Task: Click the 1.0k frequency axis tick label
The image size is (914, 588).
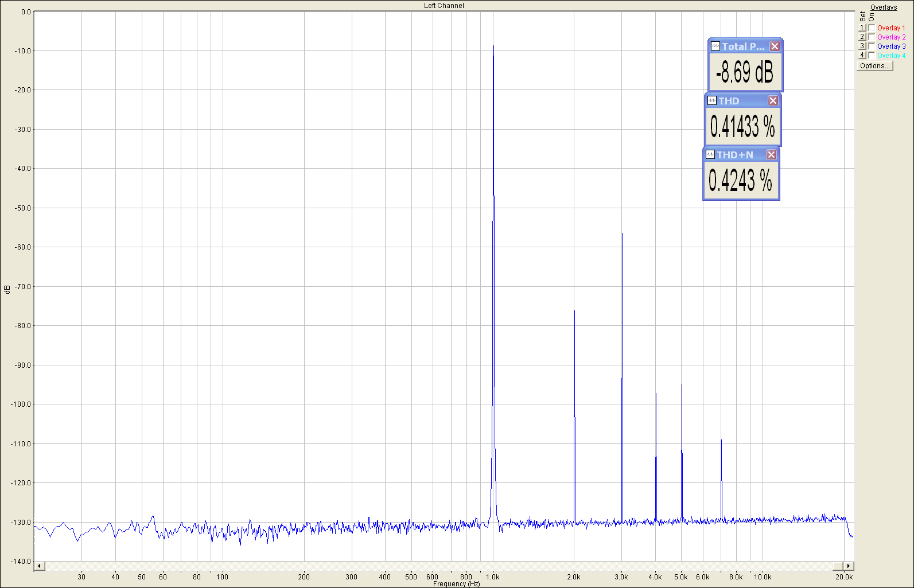Action: click(x=493, y=577)
